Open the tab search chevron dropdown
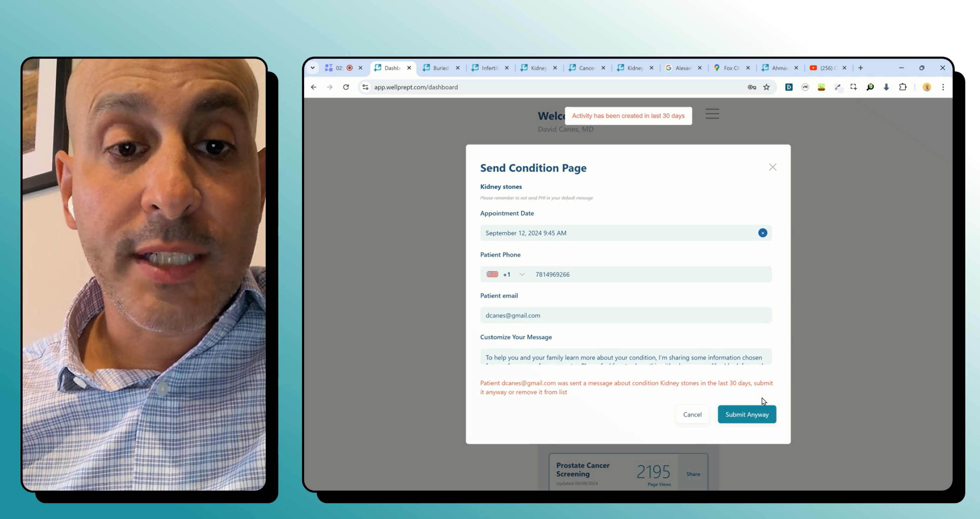 [x=313, y=68]
